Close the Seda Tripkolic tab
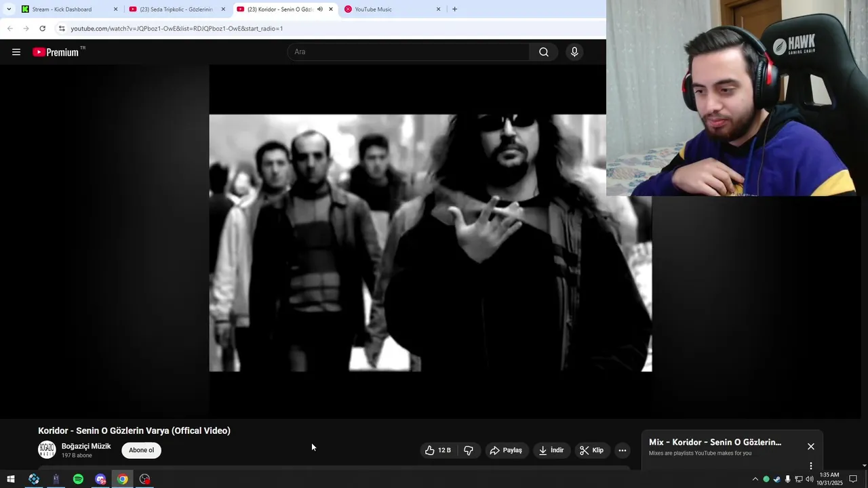Image resolution: width=868 pixels, height=488 pixels. tap(223, 9)
